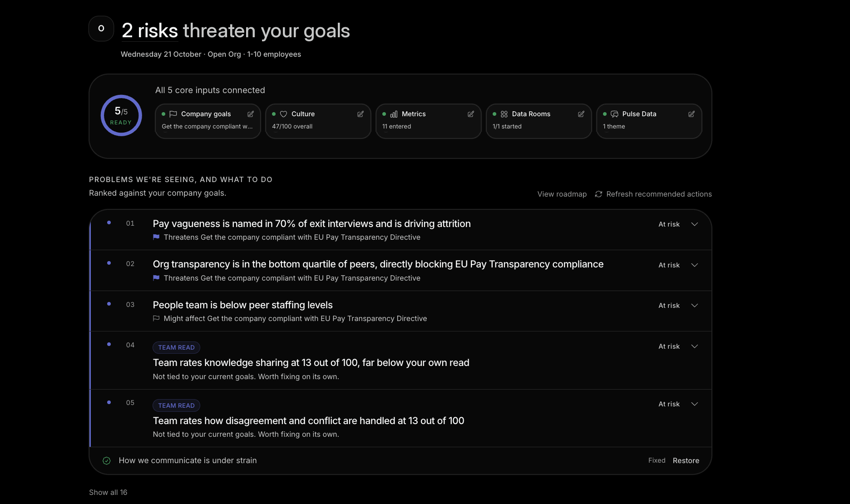Click TEAM READ badge on problem 05
The image size is (850, 504).
176,405
